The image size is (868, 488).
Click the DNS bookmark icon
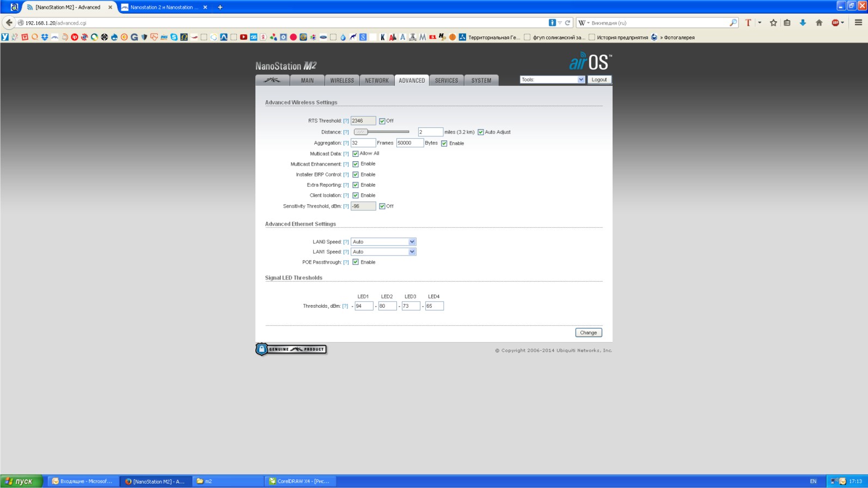pos(164,37)
